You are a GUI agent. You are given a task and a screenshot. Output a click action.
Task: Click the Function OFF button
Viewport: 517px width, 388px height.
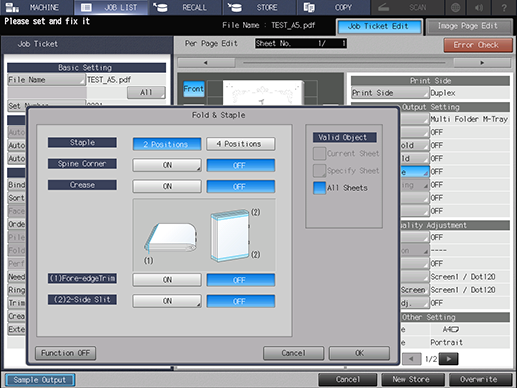coord(65,353)
